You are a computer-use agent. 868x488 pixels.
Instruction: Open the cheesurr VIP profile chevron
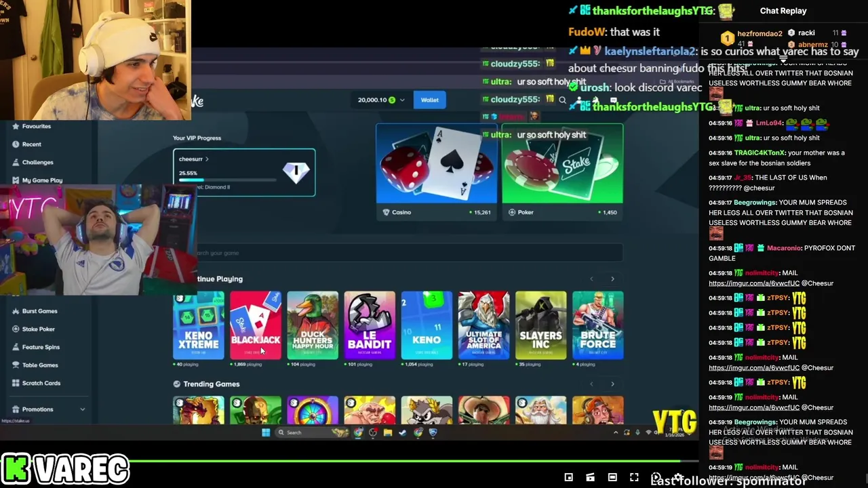[207, 159]
